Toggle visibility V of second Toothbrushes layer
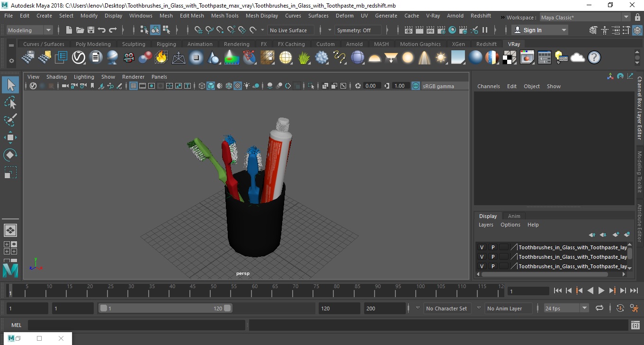Image resolution: width=644 pixels, height=345 pixels. coord(482,257)
